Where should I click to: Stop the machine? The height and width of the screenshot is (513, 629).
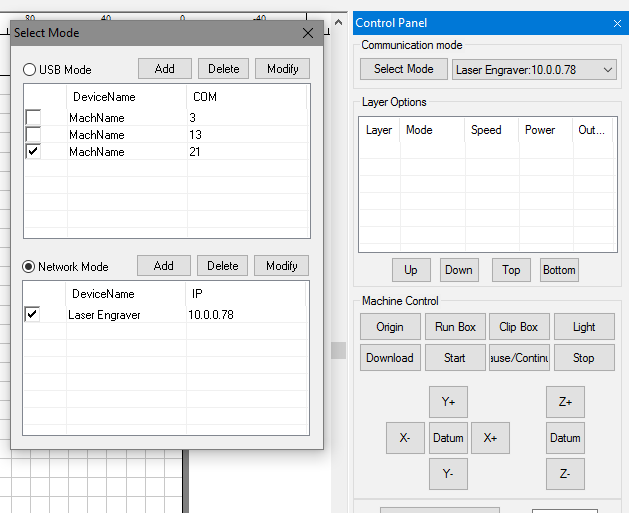pos(584,358)
